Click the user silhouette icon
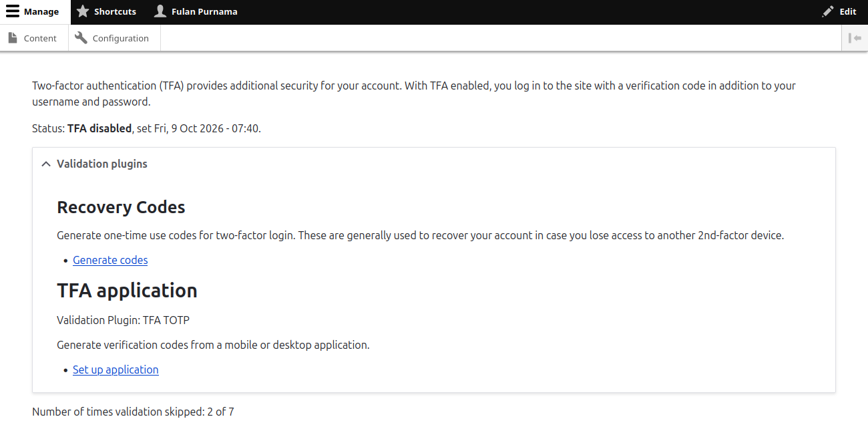Image resolution: width=868 pixels, height=433 pixels. click(x=160, y=11)
